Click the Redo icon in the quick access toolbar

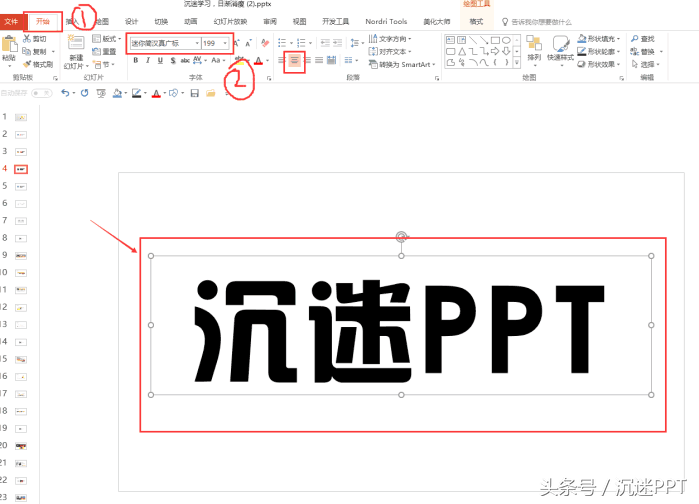(x=84, y=93)
